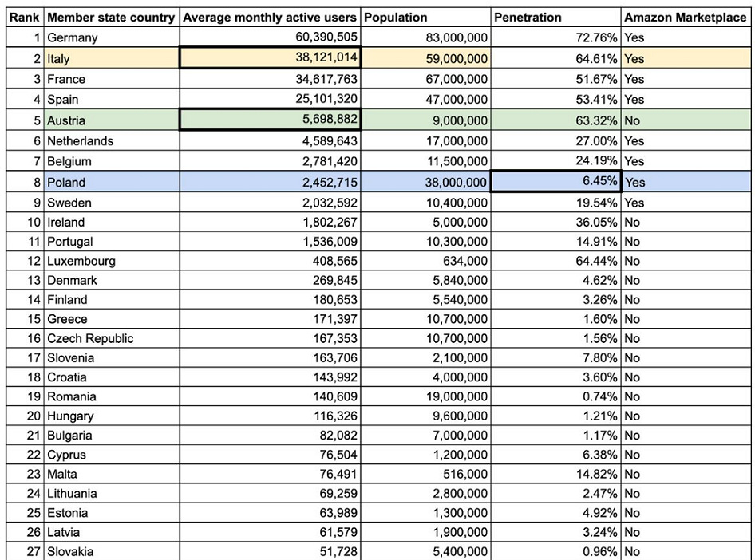
Task: Click the 36.05% penetration cell
Action: [x=555, y=222]
